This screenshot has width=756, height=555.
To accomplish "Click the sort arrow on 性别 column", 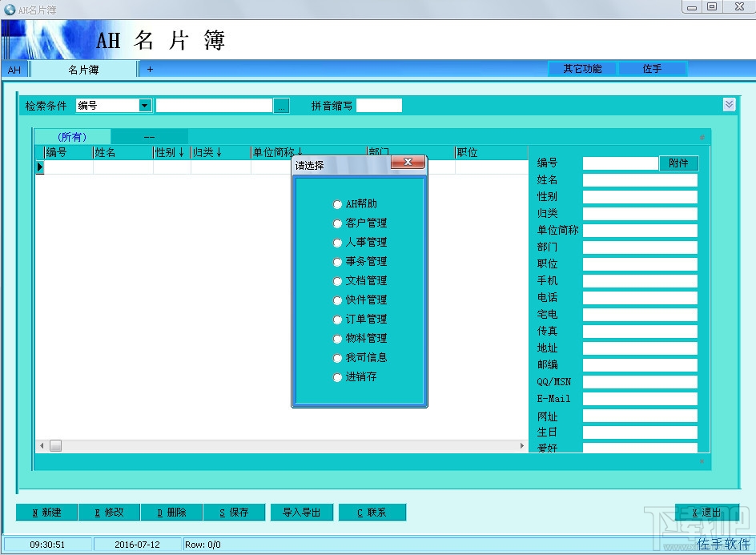I will tap(181, 151).
